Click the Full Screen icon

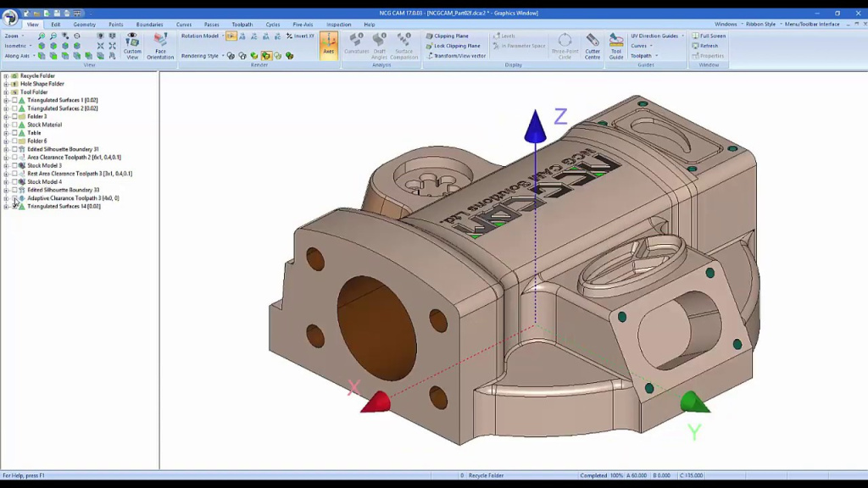695,36
